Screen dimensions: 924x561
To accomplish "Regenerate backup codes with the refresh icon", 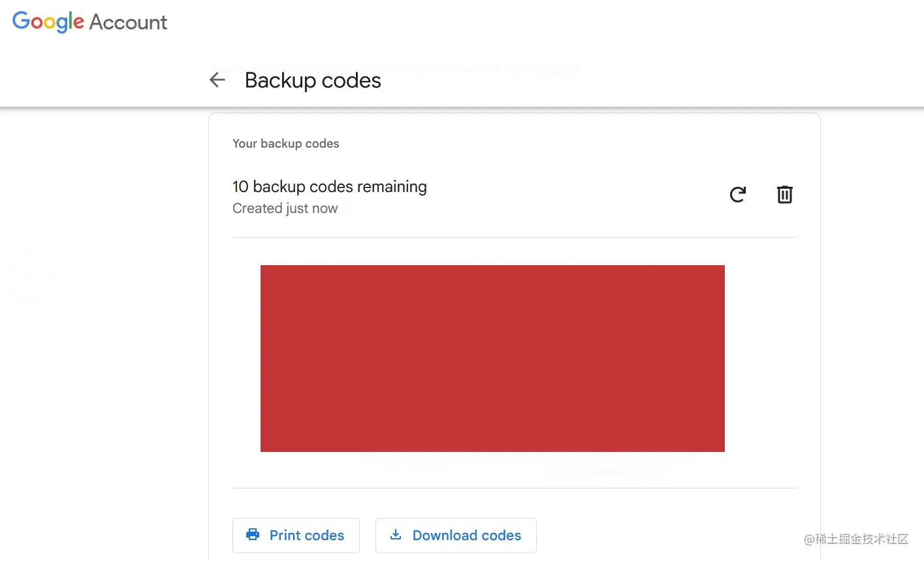I will click(738, 195).
